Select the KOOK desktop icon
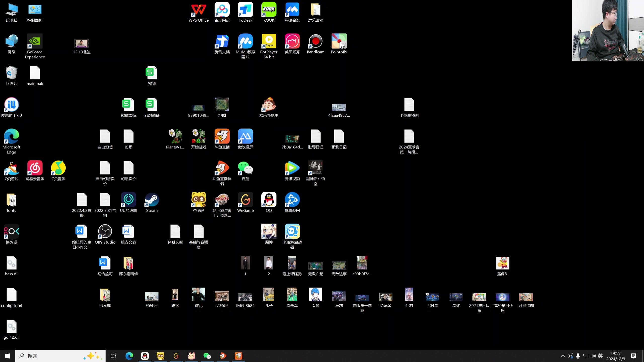Image resolution: width=644 pixels, height=362 pixels. [x=269, y=12]
